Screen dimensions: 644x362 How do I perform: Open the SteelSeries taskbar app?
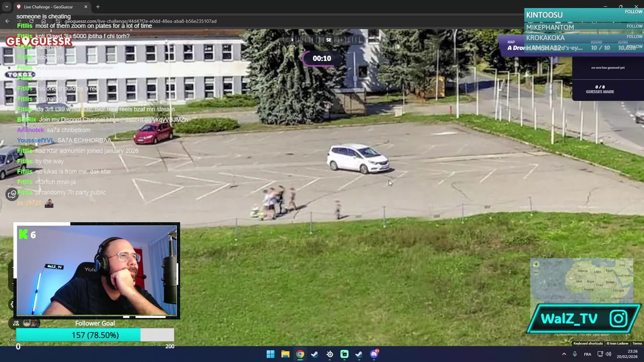330,354
